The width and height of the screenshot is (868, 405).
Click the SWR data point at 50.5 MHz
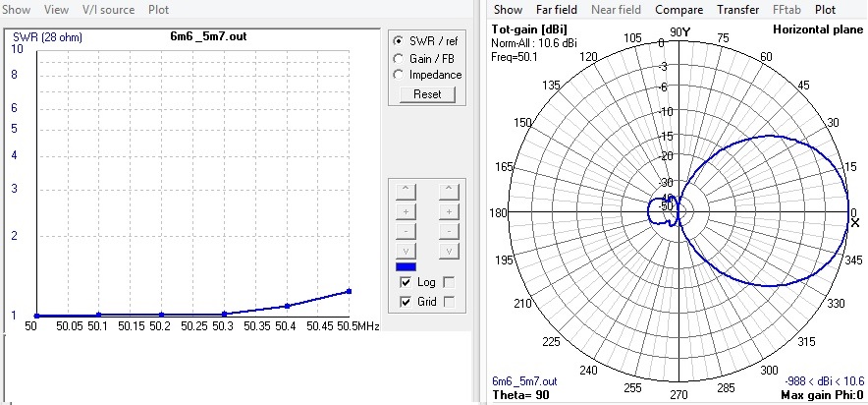click(x=349, y=291)
